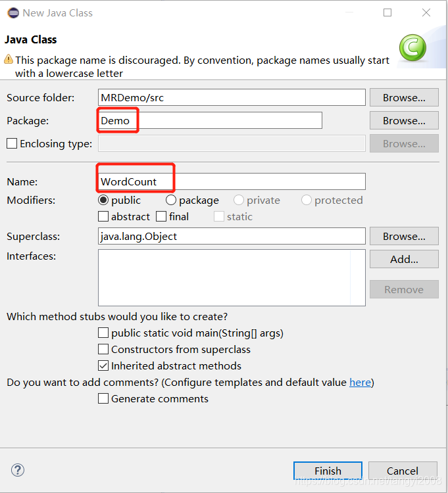Click the 'Modifiers:' label
This screenshot has width=448, height=493.
(x=31, y=200)
